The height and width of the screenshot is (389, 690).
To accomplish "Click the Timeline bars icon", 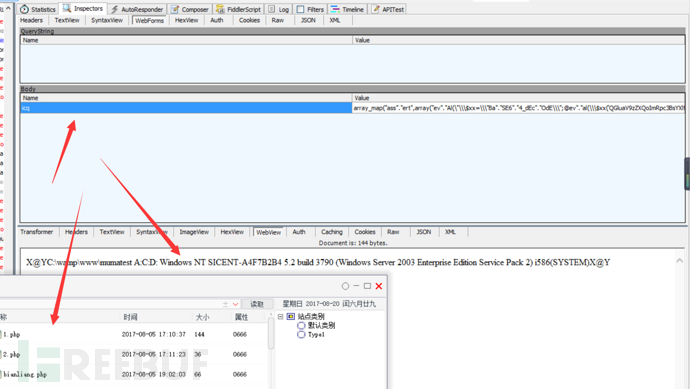I will tap(335, 9).
